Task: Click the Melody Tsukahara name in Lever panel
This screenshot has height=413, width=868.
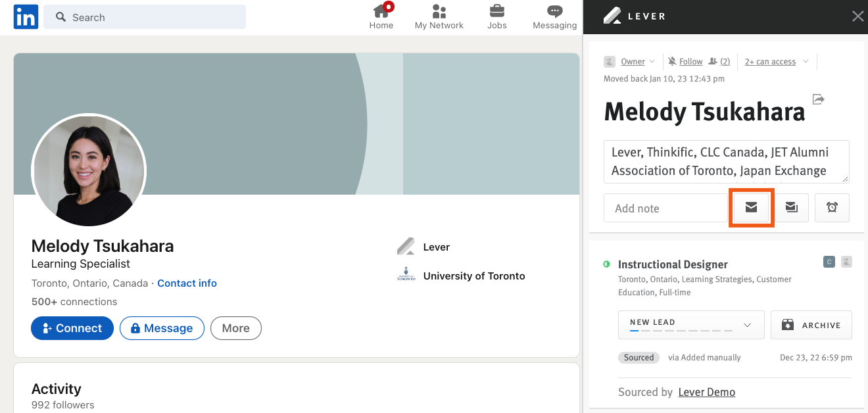Action: point(704,112)
